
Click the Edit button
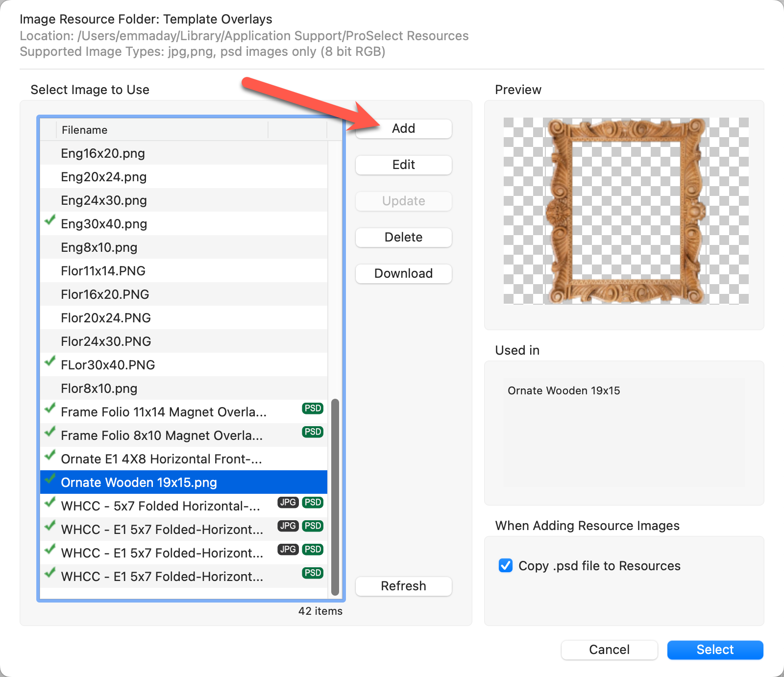point(403,165)
